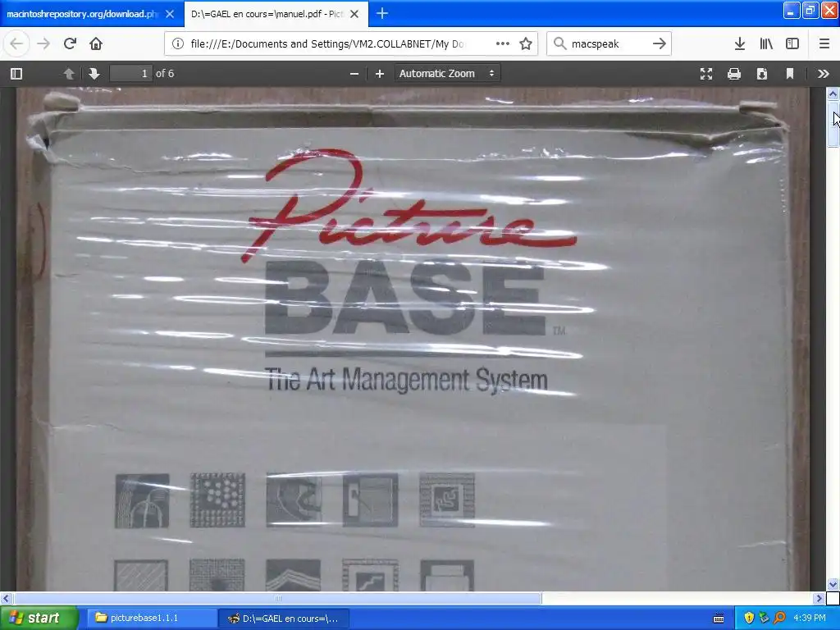Show site information icon in address bar
Screen dimensions: 840x630
tap(178, 43)
